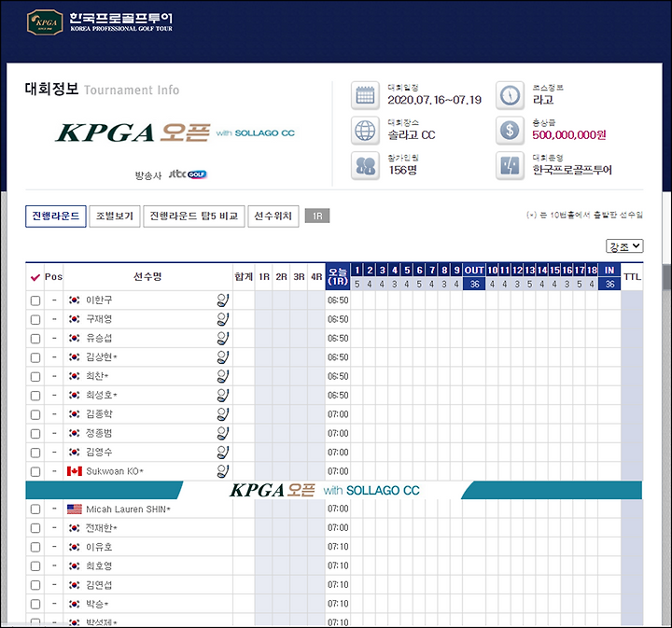Open golf club icon for 김영수
The width and height of the screenshot is (672, 628).
tap(223, 453)
